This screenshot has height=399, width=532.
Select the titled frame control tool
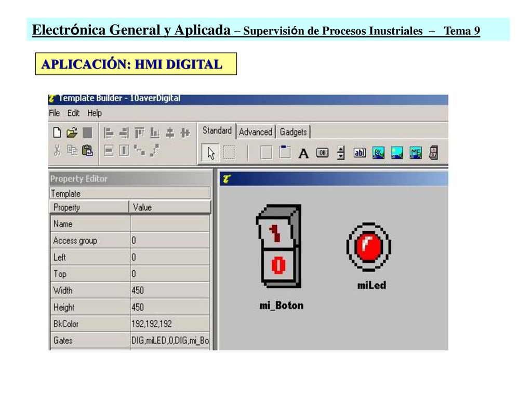[x=285, y=152]
